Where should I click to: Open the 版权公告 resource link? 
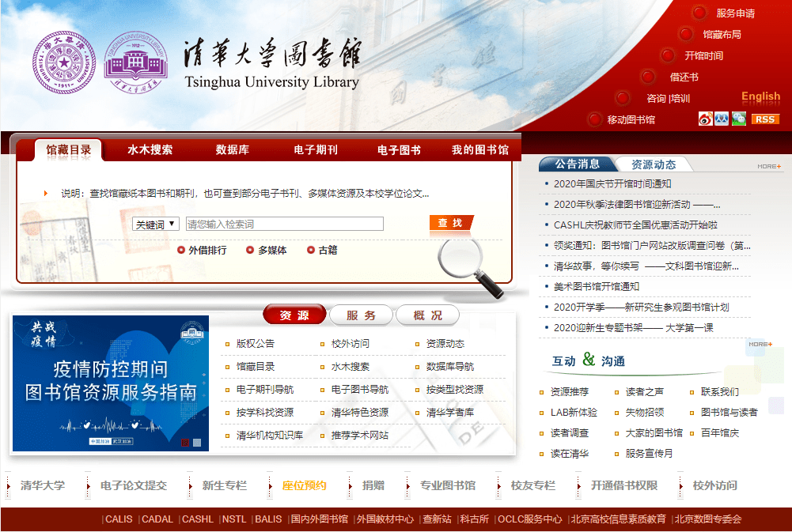(x=256, y=344)
